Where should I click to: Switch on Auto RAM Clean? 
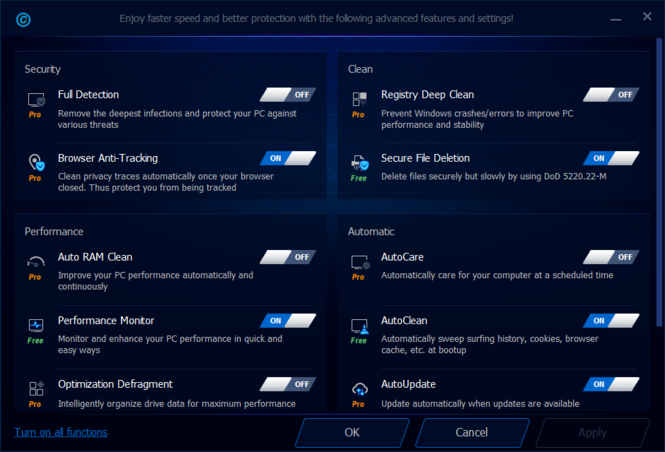tap(288, 257)
